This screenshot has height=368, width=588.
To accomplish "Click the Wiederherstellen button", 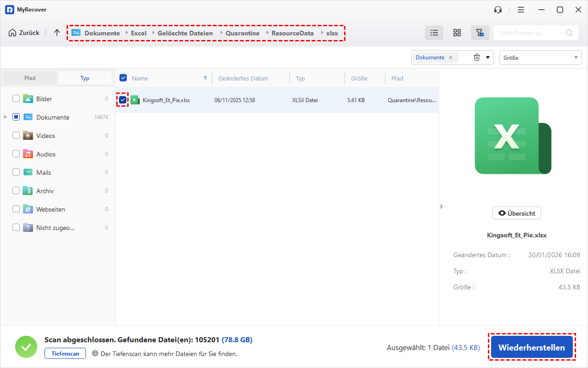I will (531, 347).
